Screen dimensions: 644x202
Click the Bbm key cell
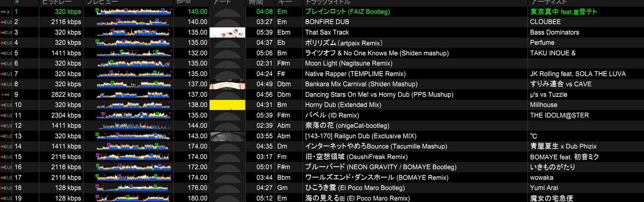[x=284, y=177]
